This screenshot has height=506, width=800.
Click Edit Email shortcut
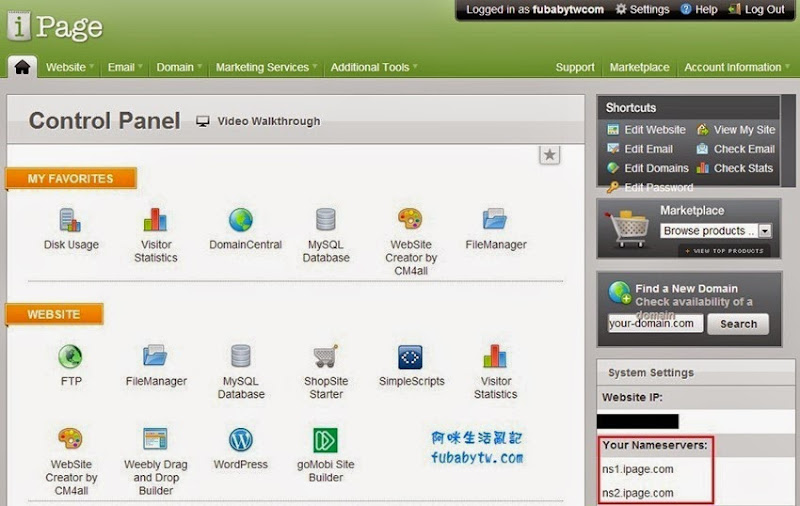(640, 149)
